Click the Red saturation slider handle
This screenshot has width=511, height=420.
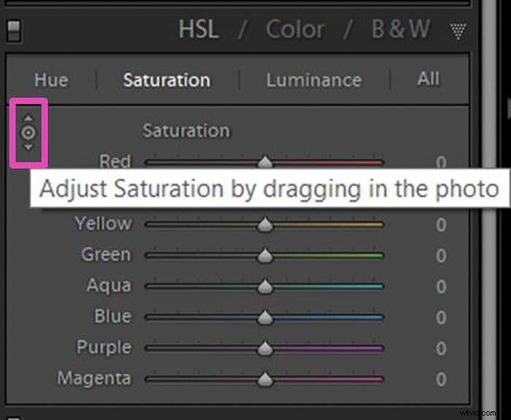coord(265,162)
